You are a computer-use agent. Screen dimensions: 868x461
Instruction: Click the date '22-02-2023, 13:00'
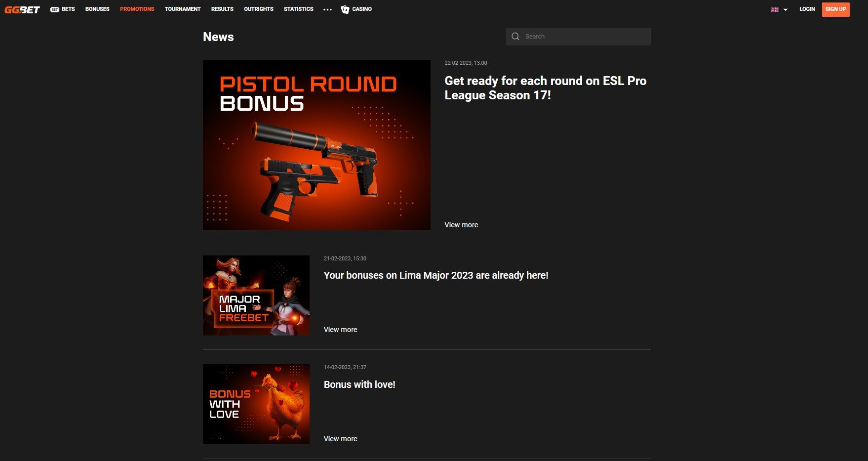point(466,63)
